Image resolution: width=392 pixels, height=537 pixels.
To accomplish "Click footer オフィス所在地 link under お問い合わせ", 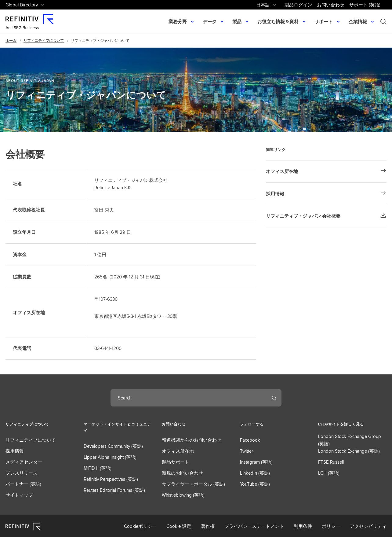I will 178,451.
